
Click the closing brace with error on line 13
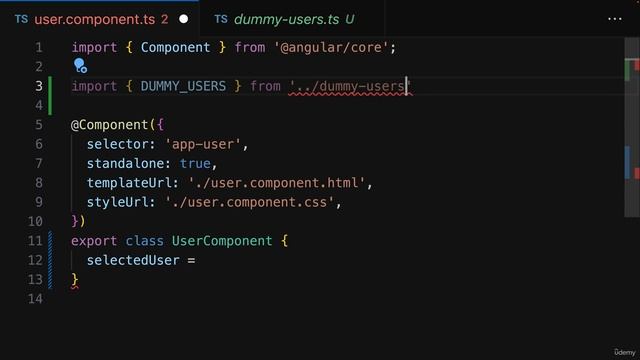(x=75, y=280)
